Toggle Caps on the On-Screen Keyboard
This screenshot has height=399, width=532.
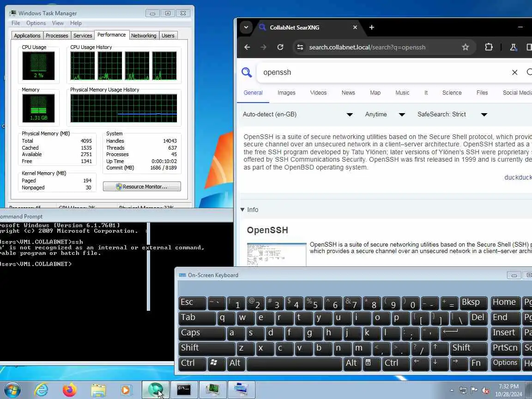202,333
